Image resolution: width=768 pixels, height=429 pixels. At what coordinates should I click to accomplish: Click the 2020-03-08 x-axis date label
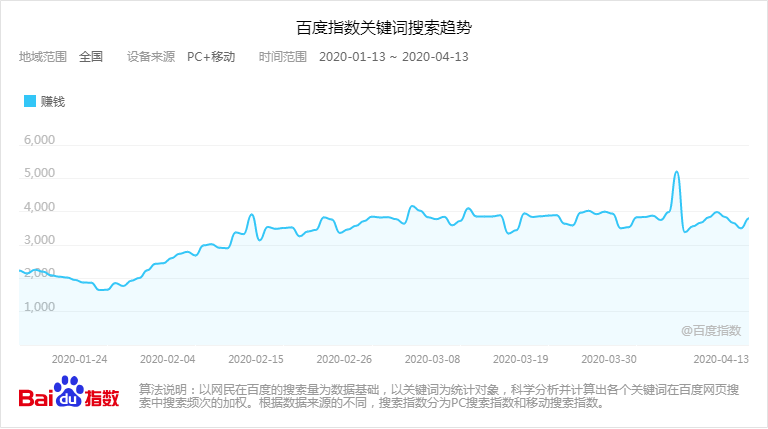[432, 358]
